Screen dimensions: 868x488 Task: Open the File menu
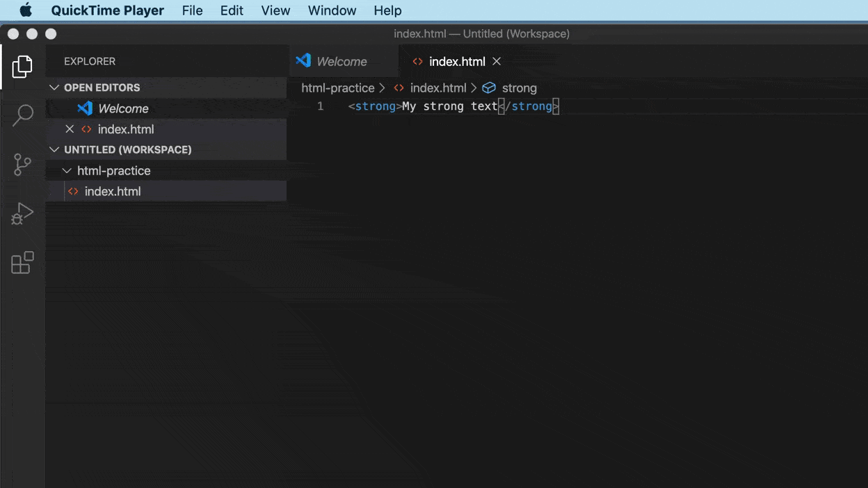(192, 10)
